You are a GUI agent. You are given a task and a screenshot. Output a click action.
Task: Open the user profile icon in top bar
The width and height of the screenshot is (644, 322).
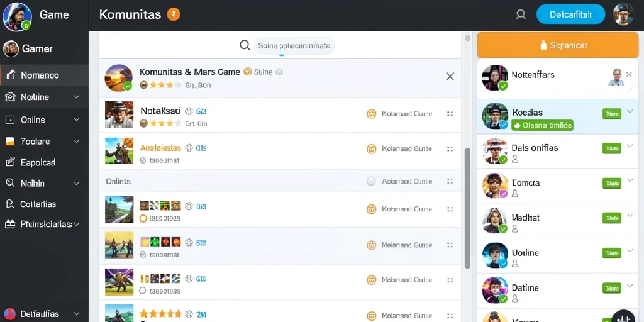521,15
